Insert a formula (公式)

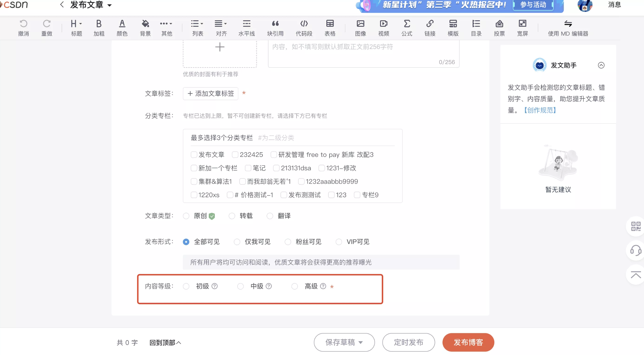pos(407,28)
